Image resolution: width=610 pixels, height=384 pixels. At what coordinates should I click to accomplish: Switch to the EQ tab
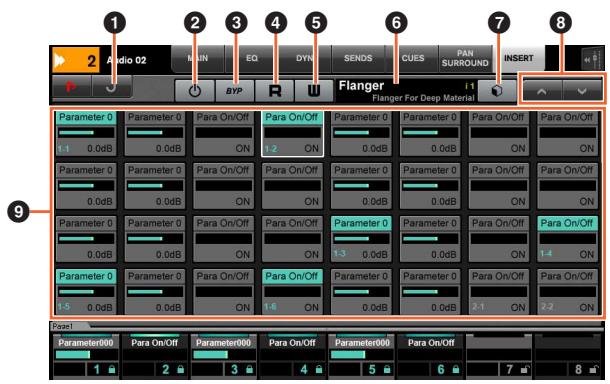pyautogui.click(x=251, y=58)
